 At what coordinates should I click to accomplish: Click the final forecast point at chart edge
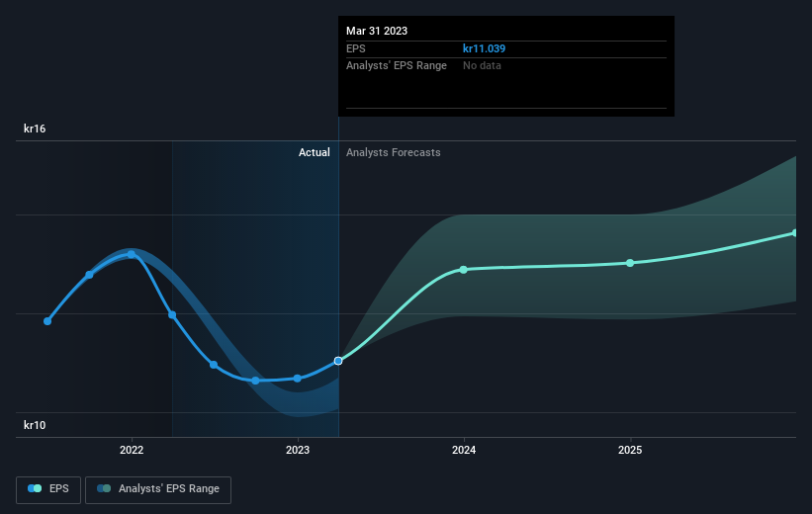(795, 233)
